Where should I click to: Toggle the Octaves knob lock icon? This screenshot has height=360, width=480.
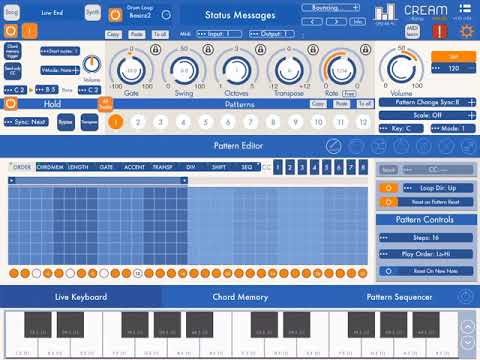(x=261, y=50)
